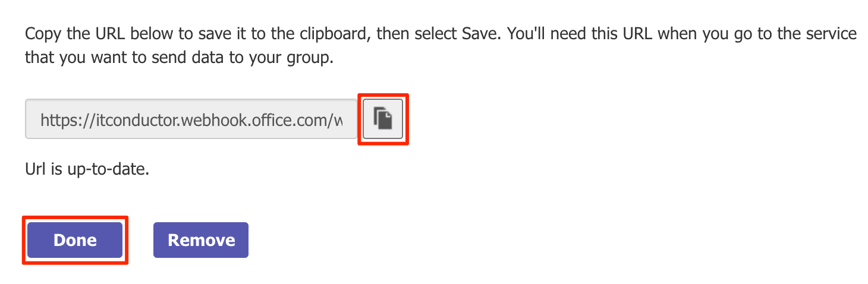Click the "Url is up-to-date." status text
The image size is (868, 284).
pyautogui.click(x=87, y=169)
